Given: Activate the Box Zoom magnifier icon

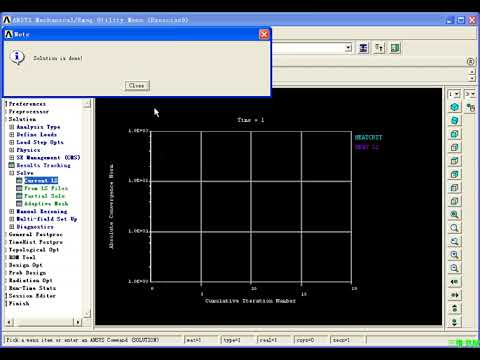Looking at the screenshot, I should pos(454,241).
